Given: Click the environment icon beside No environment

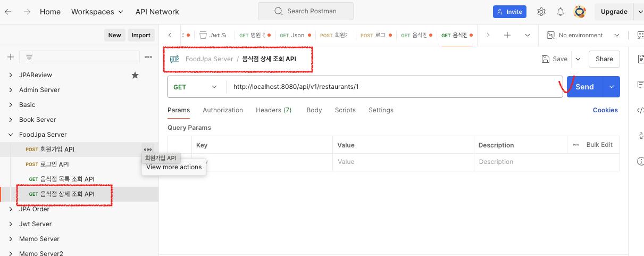Looking at the screenshot, I should 551,35.
